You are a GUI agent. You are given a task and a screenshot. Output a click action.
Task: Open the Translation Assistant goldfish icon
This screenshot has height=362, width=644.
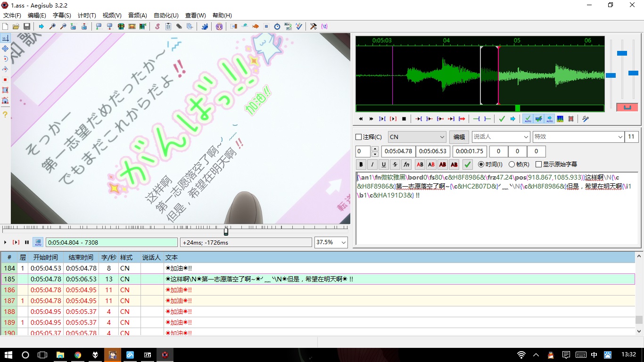coord(256,26)
